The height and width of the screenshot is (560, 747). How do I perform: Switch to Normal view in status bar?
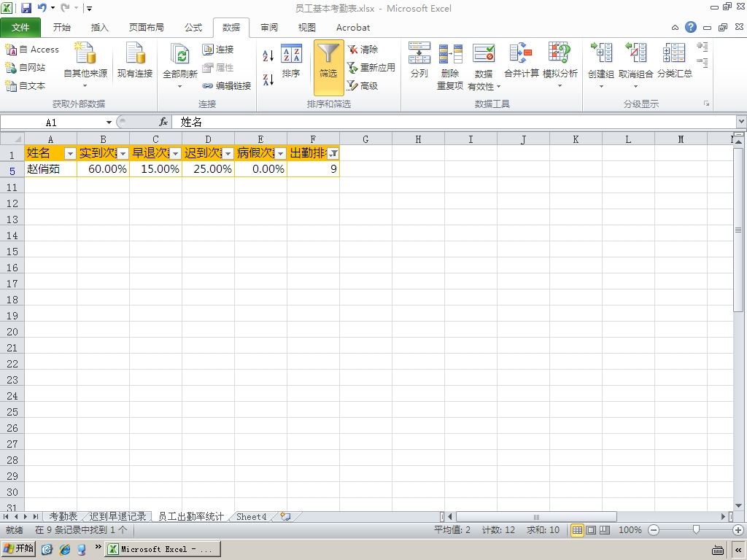point(577,530)
